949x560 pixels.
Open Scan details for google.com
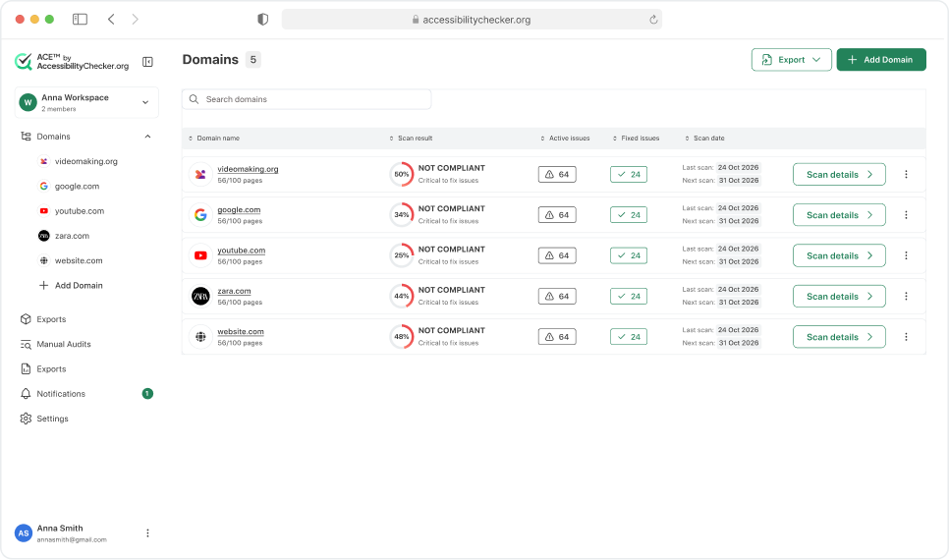839,215
